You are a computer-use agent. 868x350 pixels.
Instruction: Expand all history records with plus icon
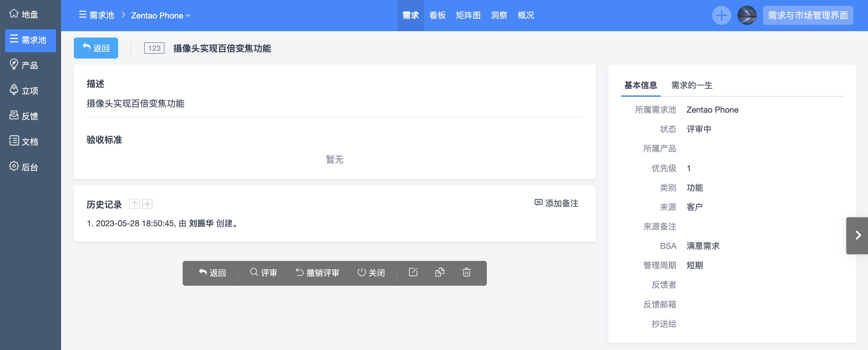click(x=147, y=204)
